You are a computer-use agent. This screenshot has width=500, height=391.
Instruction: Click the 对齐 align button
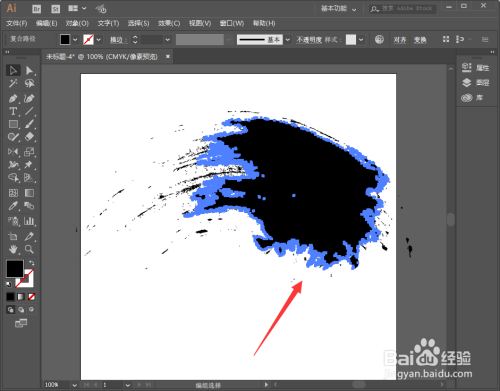[400, 40]
